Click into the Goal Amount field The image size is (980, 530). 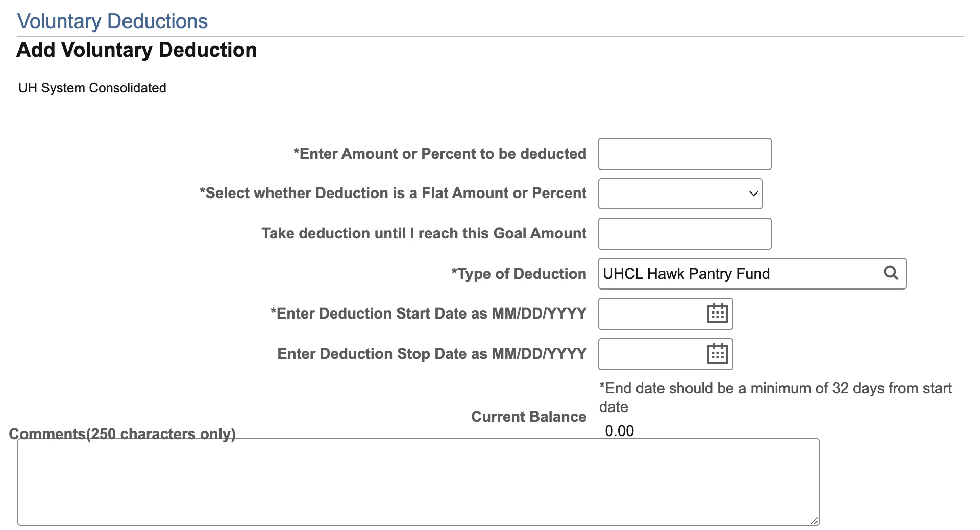click(684, 233)
